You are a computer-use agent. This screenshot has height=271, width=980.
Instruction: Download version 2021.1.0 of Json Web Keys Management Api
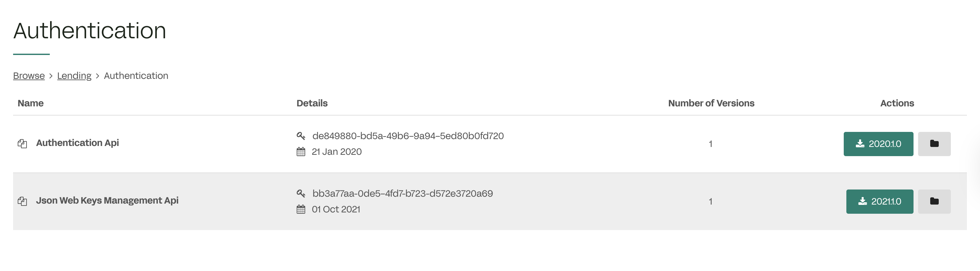click(x=879, y=201)
